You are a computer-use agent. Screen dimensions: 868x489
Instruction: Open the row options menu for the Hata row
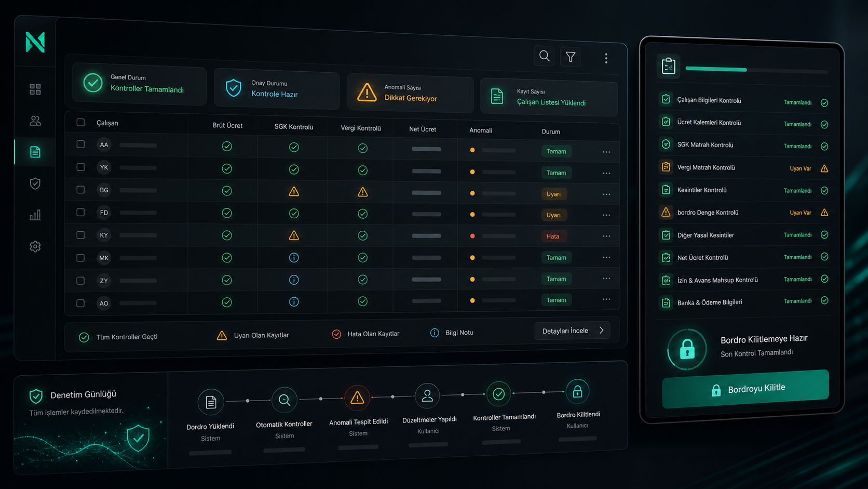(x=606, y=236)
